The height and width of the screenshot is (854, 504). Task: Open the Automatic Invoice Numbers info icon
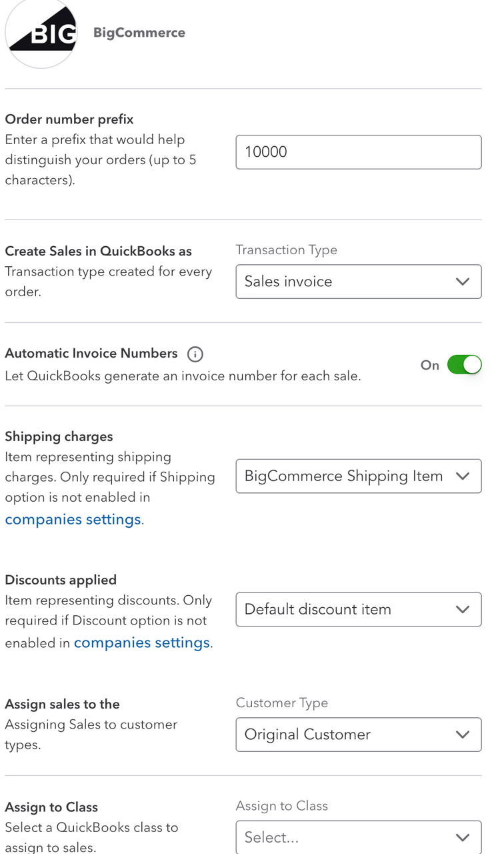pyautogui.click(x=195, y=354)
